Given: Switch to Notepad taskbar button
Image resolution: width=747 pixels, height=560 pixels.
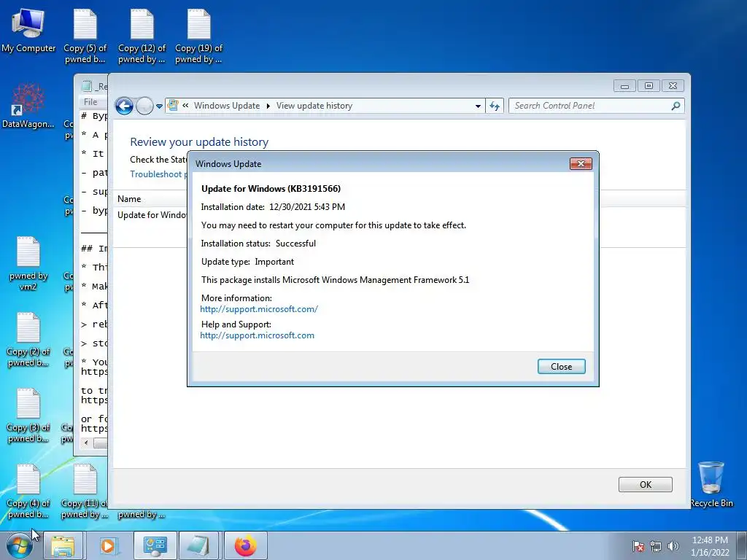Looking at the screenshot, I should 198,545.
